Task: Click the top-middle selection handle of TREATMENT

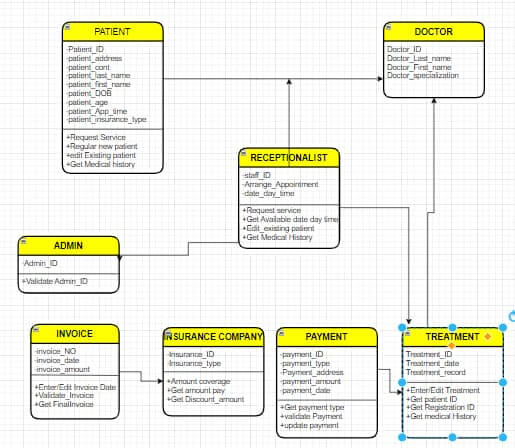Action: pos(452,327)
